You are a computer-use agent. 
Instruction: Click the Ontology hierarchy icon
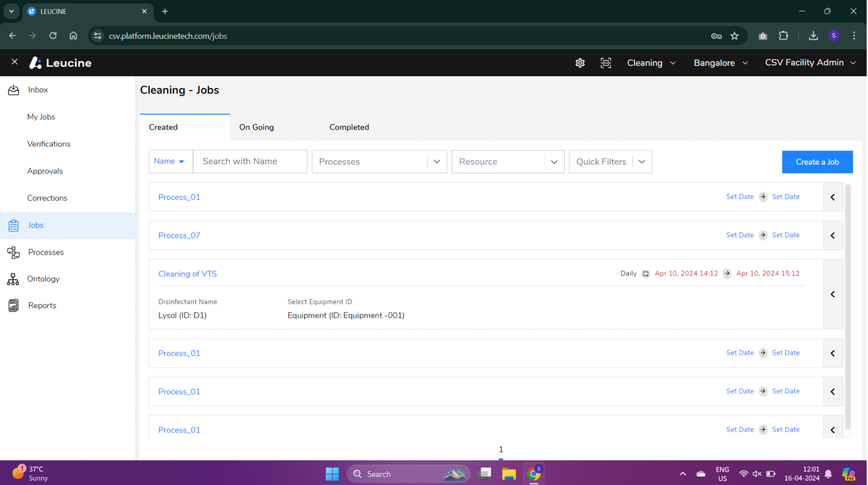[x=13, y=279]
